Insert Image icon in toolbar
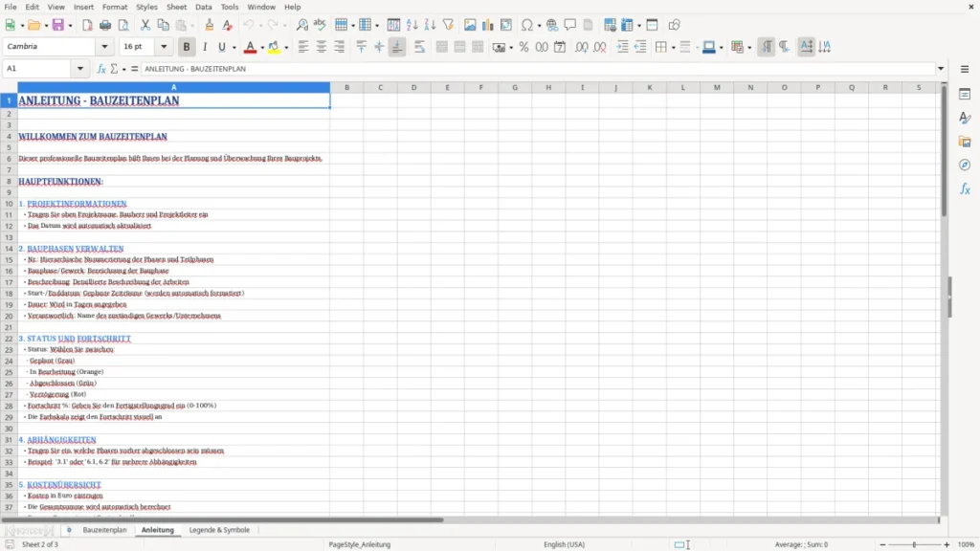 click(470, 25)
